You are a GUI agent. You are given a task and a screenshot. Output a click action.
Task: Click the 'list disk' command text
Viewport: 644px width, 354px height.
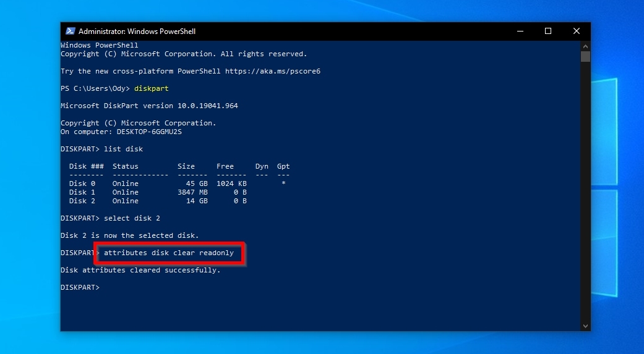coord(123,149)
